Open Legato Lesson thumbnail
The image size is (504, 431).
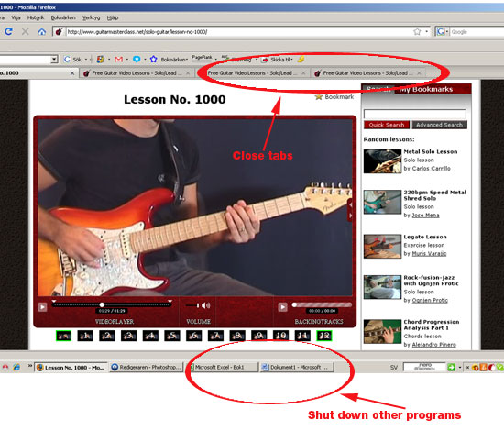pos(382,247)
